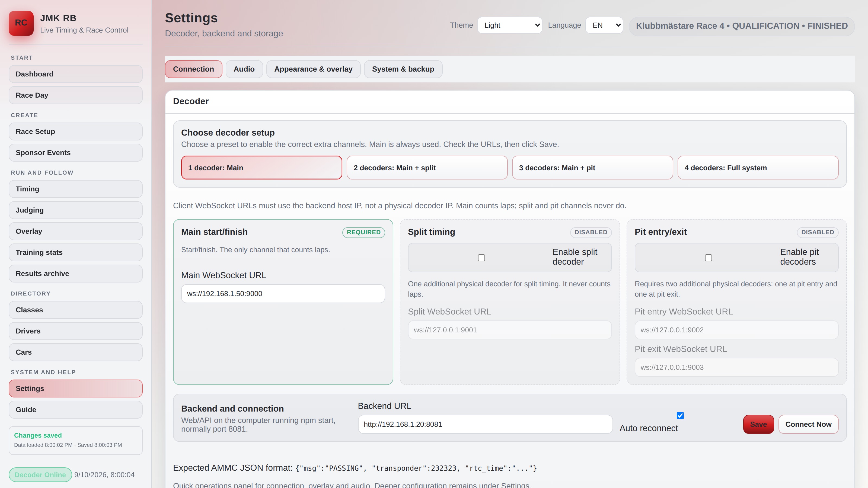Open the Theme dropdown
Viewport: 868px width, 488px height.
(x=509, y=25)
